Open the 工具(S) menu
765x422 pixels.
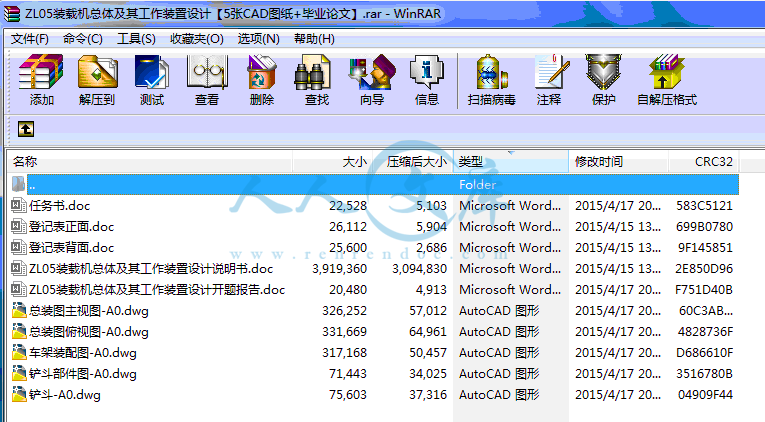[x=136, y=39]
